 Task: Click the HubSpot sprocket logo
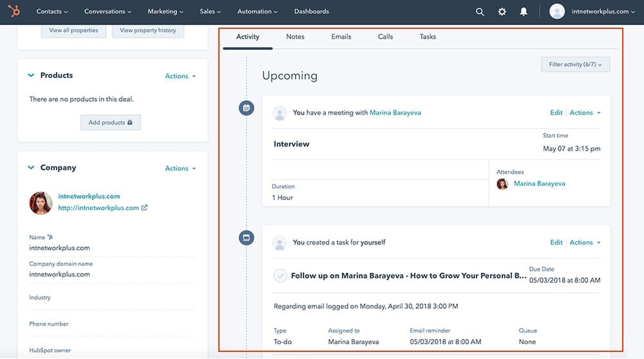click(14, 12)
